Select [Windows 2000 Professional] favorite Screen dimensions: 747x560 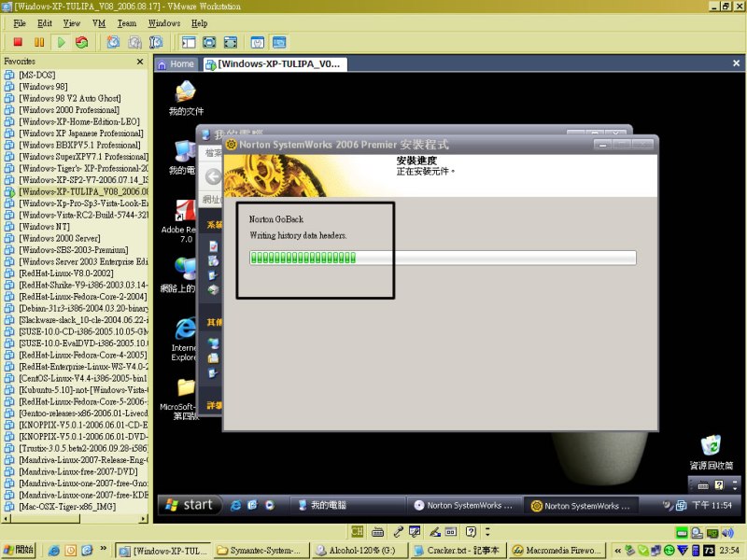(x=69, y=110)
